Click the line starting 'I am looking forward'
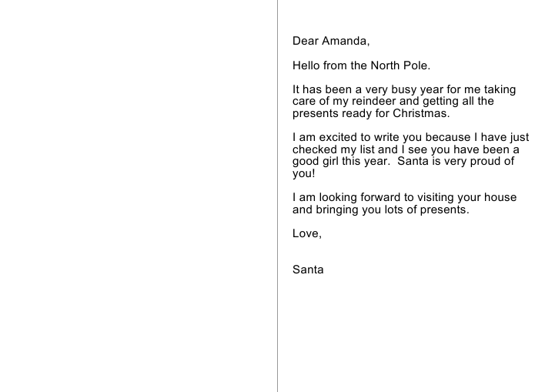The image size is (555, 392). point(405,197)
